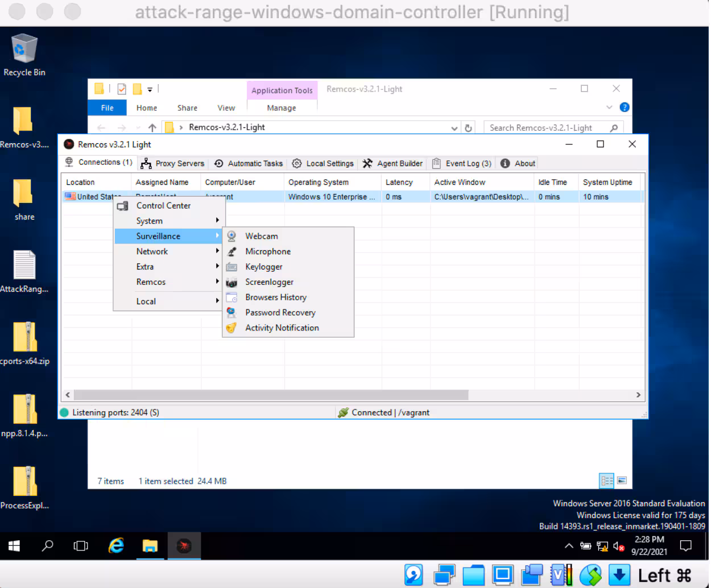Screen dimensions: 711x588
Task: Open the Webcam option in Surveillance submenu
Action: pyautogui.click(x=261, y=236)
